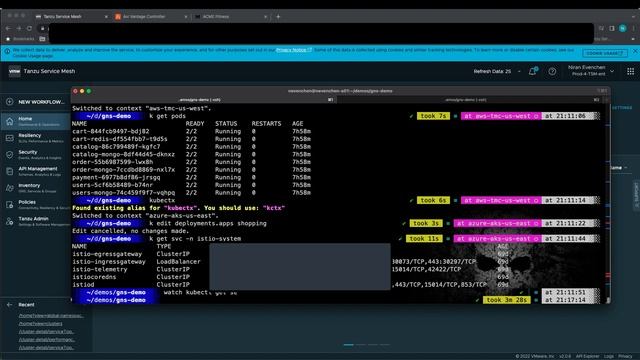Image resolution: width=640 pixels, height=360 pixels.
Task: Toggle the browser side panel icon
Action: 612,28
